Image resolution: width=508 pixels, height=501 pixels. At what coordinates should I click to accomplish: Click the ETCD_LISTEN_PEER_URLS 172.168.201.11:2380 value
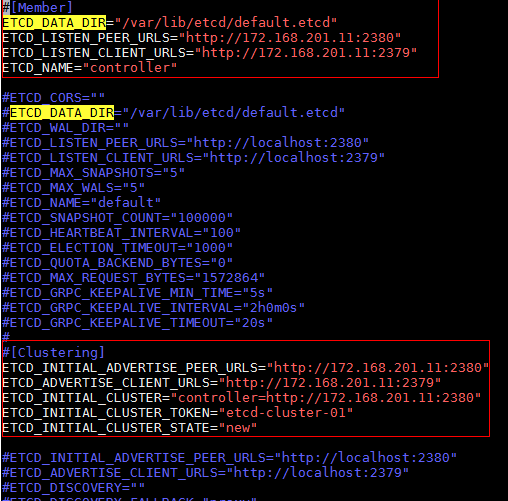click(290, 38)
